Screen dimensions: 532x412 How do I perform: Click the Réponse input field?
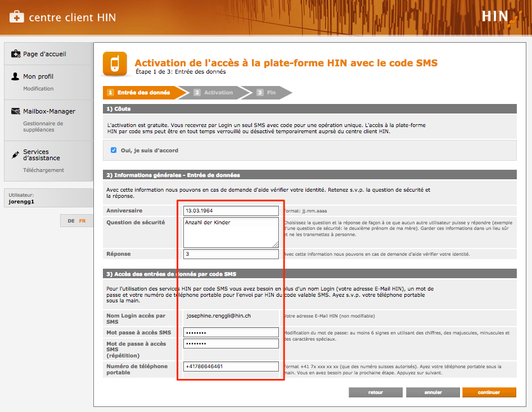pyautogui.click(x=231, y=254)
